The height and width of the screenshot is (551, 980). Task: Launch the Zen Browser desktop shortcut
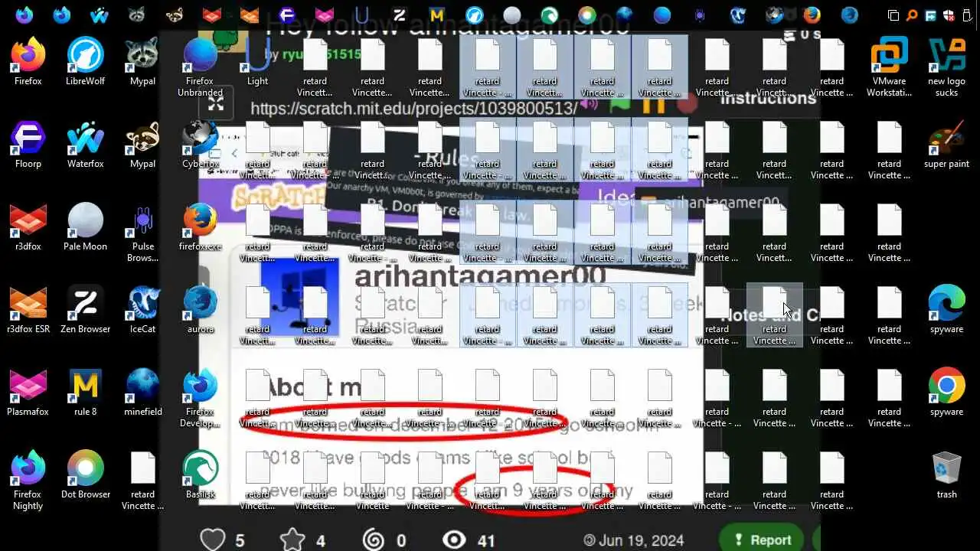click(85, 309)
